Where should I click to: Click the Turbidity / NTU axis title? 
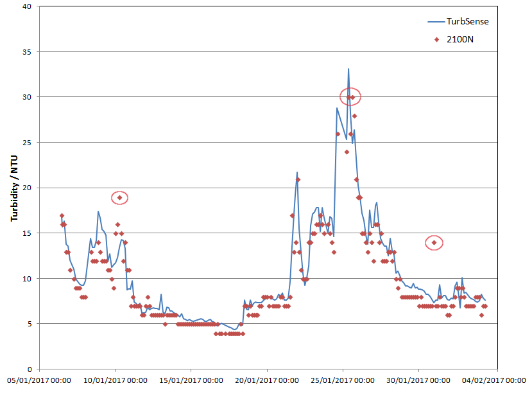(14, 188)
